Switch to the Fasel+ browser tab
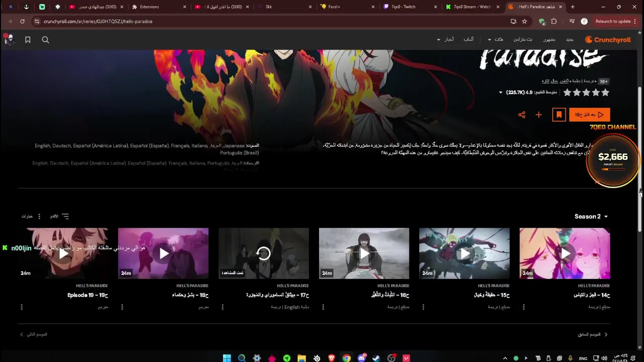This screenshot has height=362, width=644. click(x=346, y=7)
